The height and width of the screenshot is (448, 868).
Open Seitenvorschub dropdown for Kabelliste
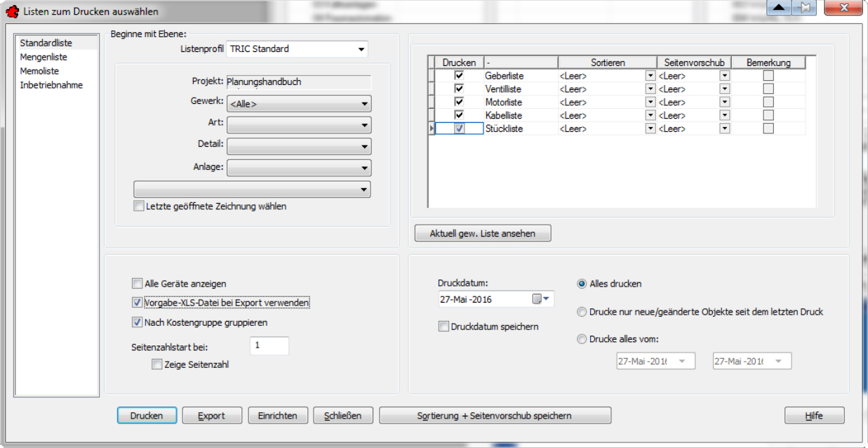(x=725, y=115)
